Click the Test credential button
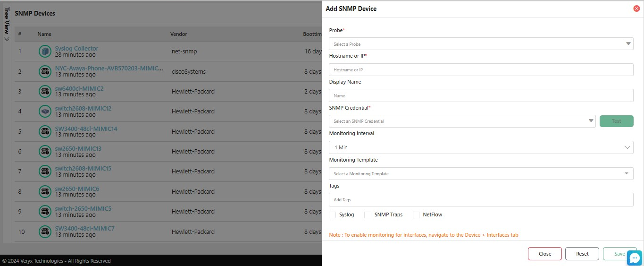 click(x=616, y=121)
